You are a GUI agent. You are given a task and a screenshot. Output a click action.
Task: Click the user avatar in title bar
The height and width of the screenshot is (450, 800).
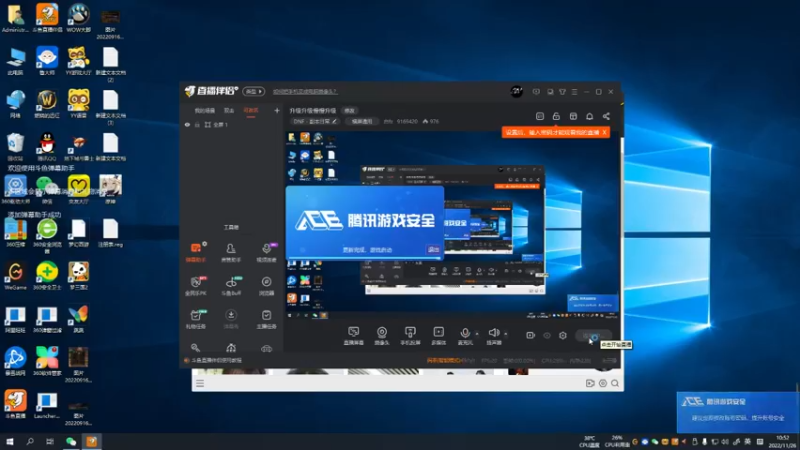click(516, 91)
